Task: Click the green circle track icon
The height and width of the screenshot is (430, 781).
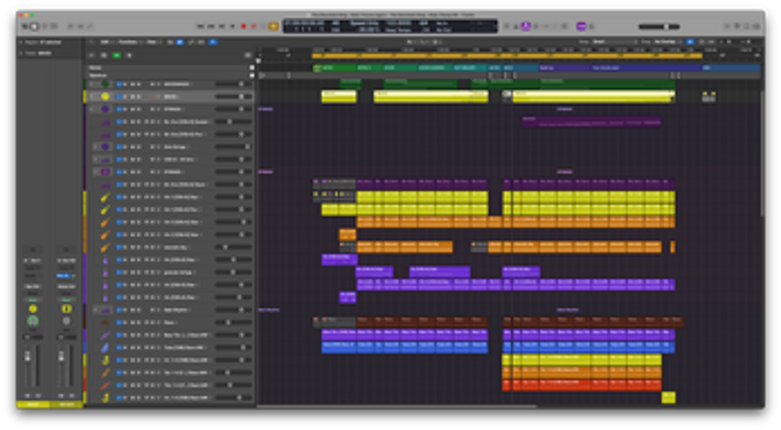Action: (x=105, y=84)
